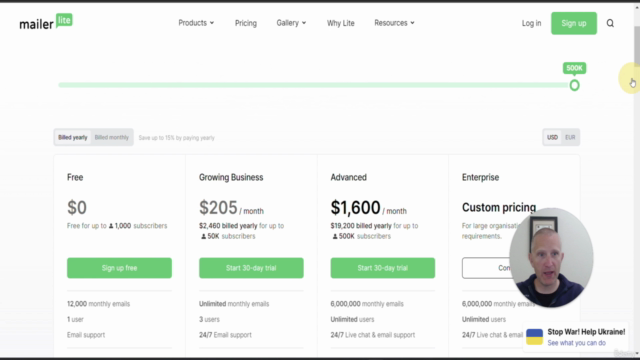Click '3 users' text
The image size is (640, 360).
209,319
